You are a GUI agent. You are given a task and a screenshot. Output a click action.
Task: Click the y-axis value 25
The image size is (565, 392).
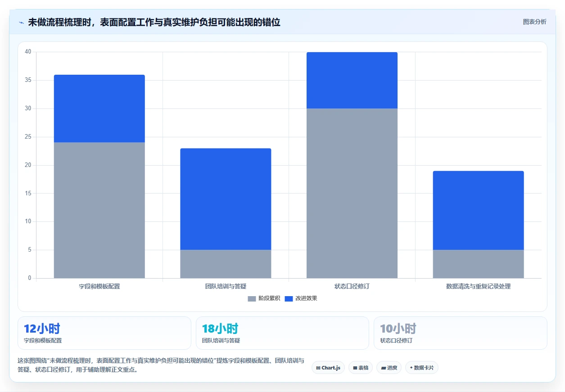tap(28, 137)
